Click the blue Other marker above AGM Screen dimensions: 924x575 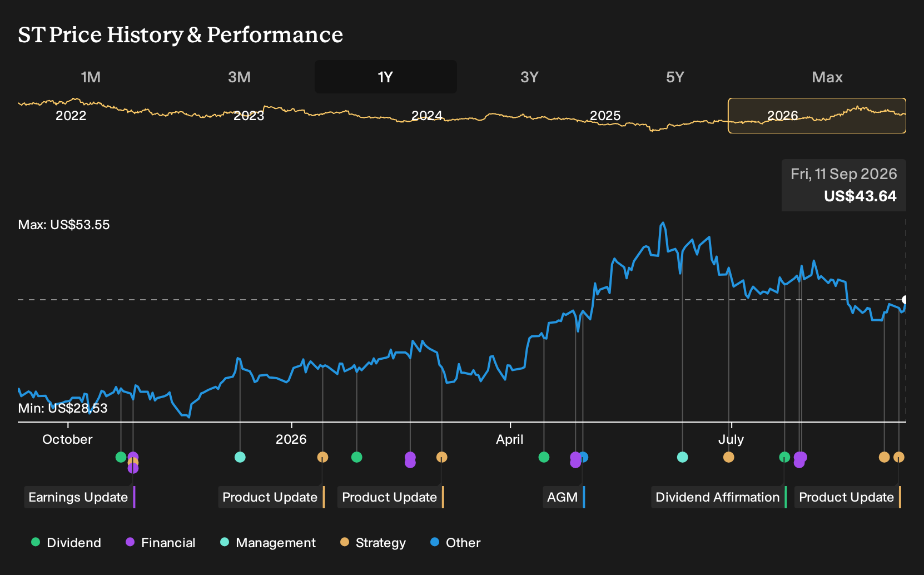click(x=583, y=457)
